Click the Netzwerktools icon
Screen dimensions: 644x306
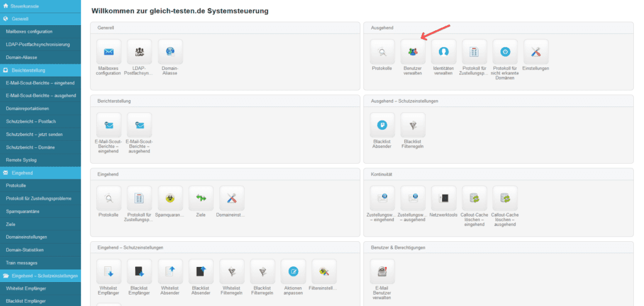tap(443, 198)
